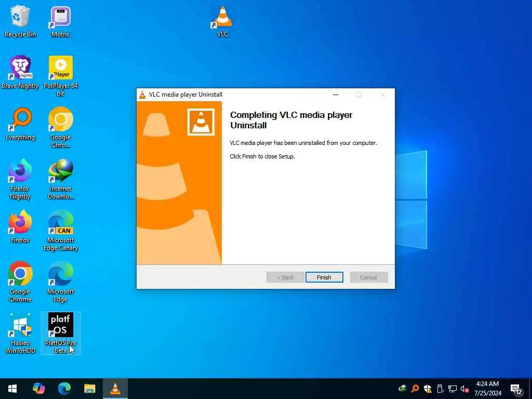Select the VLC desktop shortcut
Image resolution: width=532 pixels, height=399 pixels.
tap(222, 21)
